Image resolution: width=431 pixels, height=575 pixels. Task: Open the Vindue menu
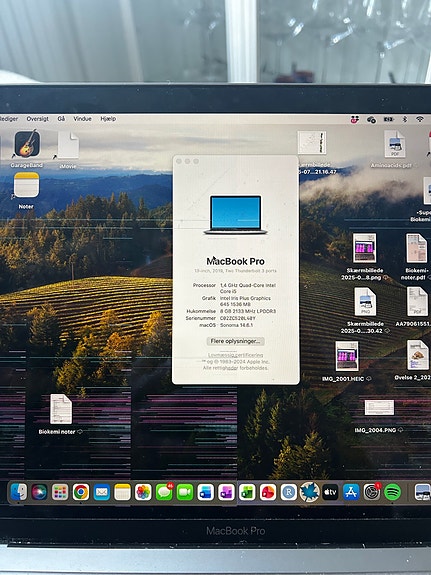[82, 119]
